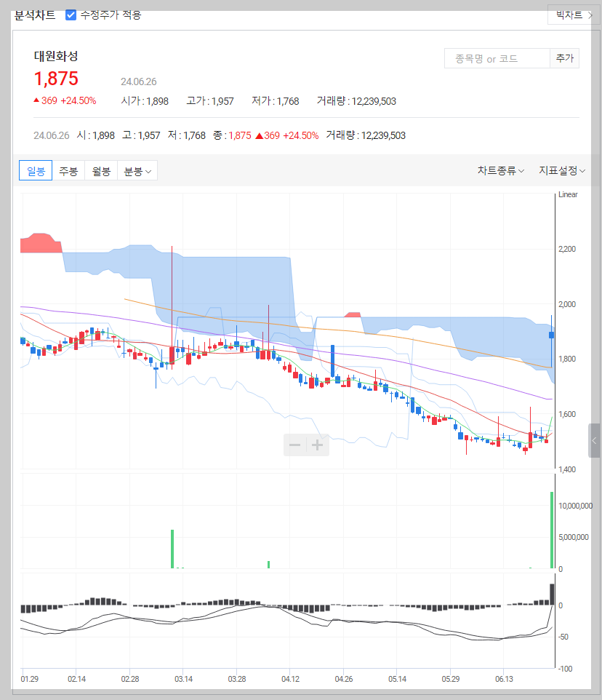Toggle the 수정주가 적용 checkbox
The width and height of the screenshot is (602, 700).
[71, 15]
